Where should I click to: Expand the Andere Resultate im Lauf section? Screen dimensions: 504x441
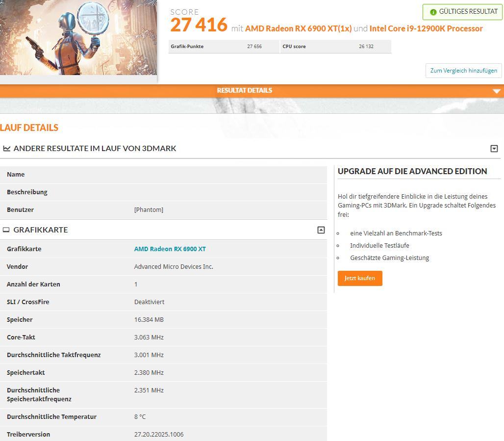click(x=494, y=148)
